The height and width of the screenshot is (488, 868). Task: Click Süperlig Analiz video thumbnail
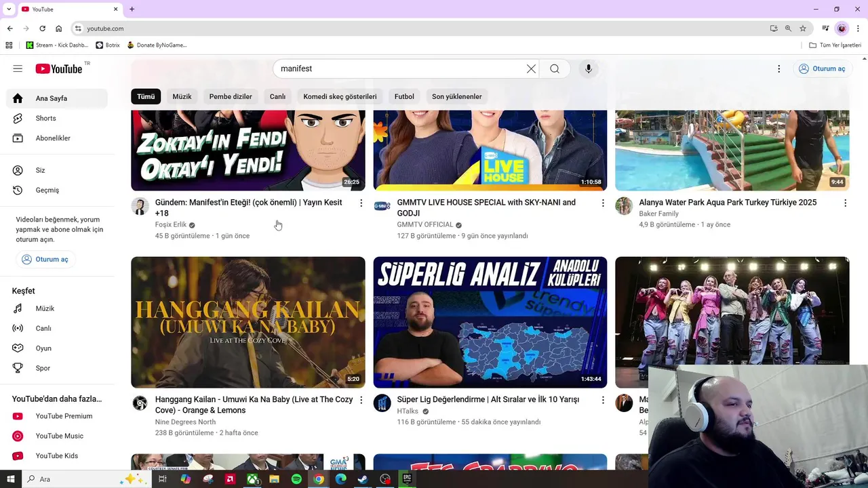coord(490,322)
